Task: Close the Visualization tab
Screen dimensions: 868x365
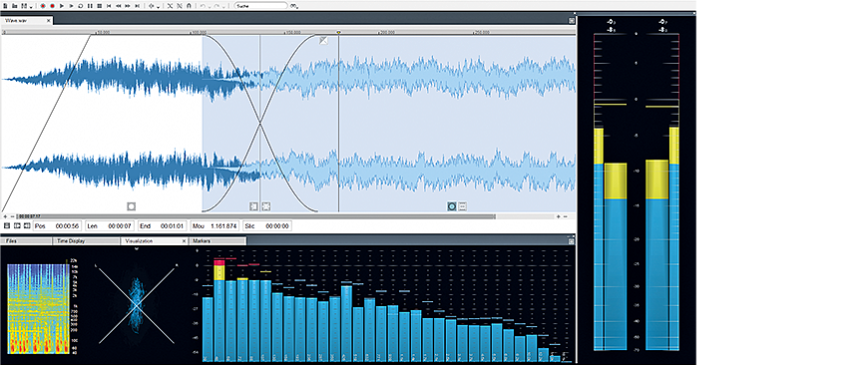Action: tap(184, 241)
